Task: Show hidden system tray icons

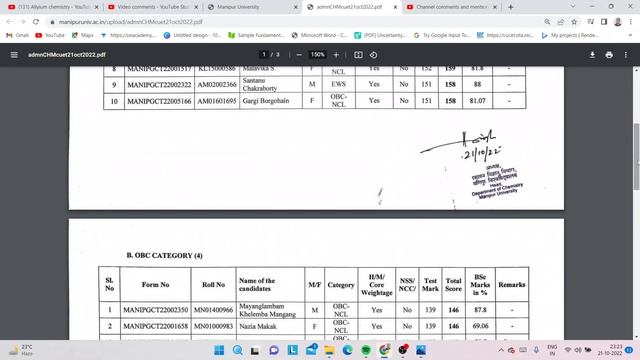Action: (x=501, y=350)
